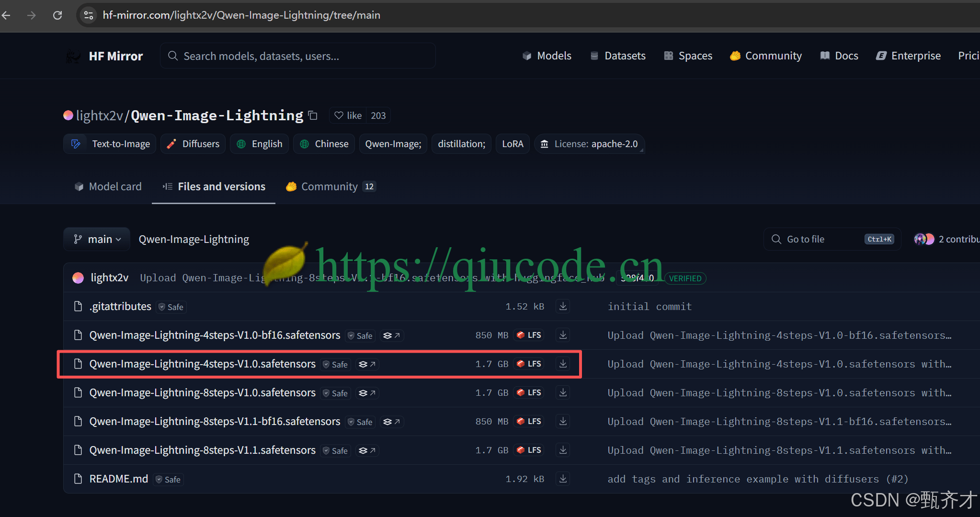
Task: Open file info icon for 4steps-V1.0-bf16
Action: pyautogui.click(x=392, y=336)
